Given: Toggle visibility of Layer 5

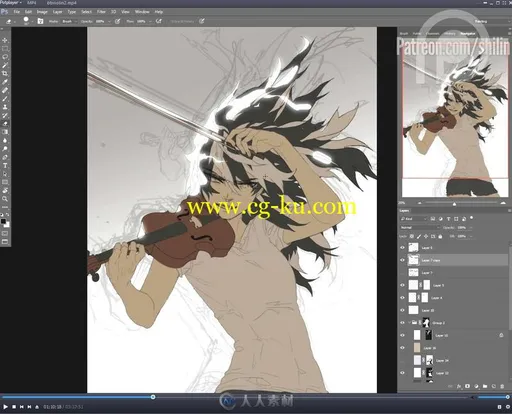Looking at the screenshot, I should click(x=402, y=285).
